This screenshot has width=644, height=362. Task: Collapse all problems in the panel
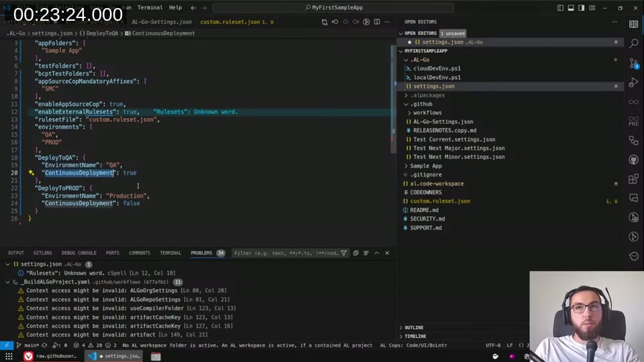click(x=356, y=253)
